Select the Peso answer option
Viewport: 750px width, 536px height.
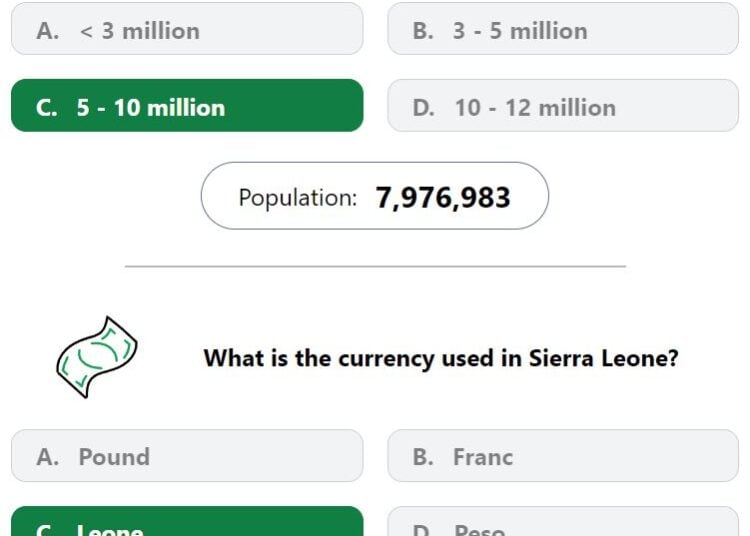[563, 521]
